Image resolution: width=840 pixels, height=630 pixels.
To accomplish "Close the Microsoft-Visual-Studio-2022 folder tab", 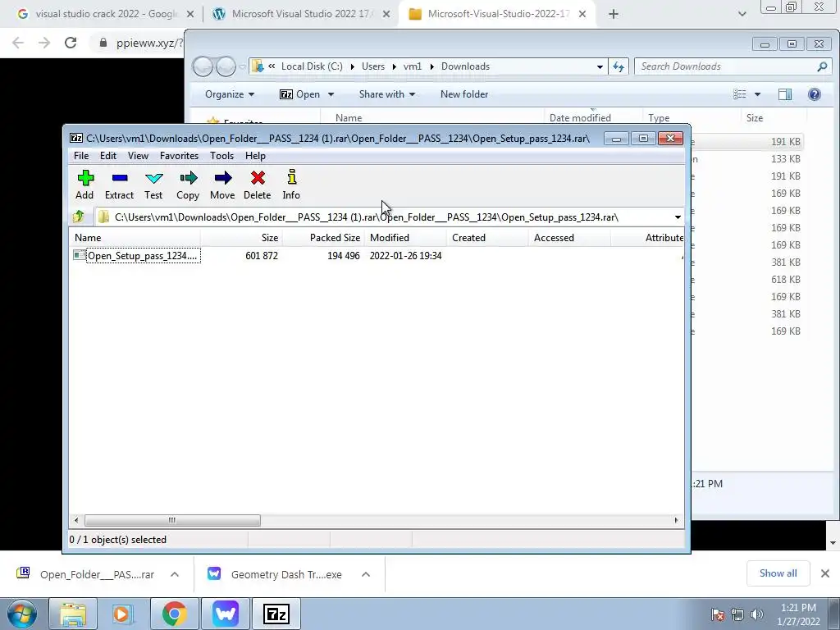I will tap(582, 15).
